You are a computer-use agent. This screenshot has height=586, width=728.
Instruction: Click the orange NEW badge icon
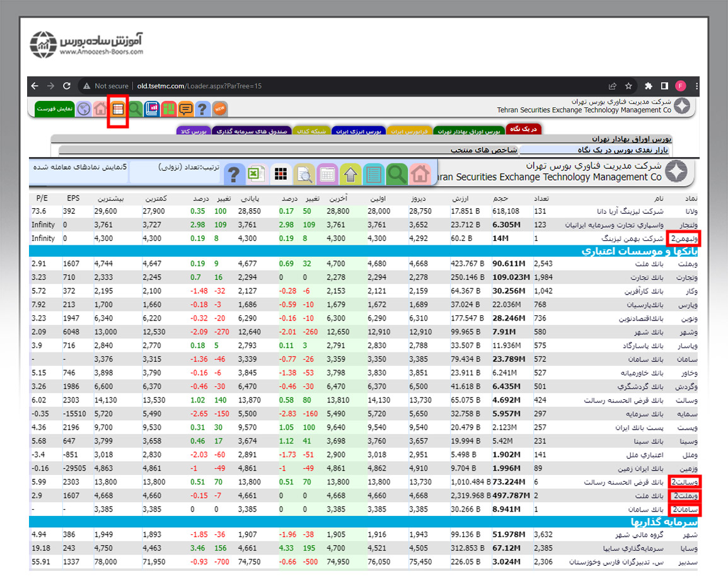219,109
